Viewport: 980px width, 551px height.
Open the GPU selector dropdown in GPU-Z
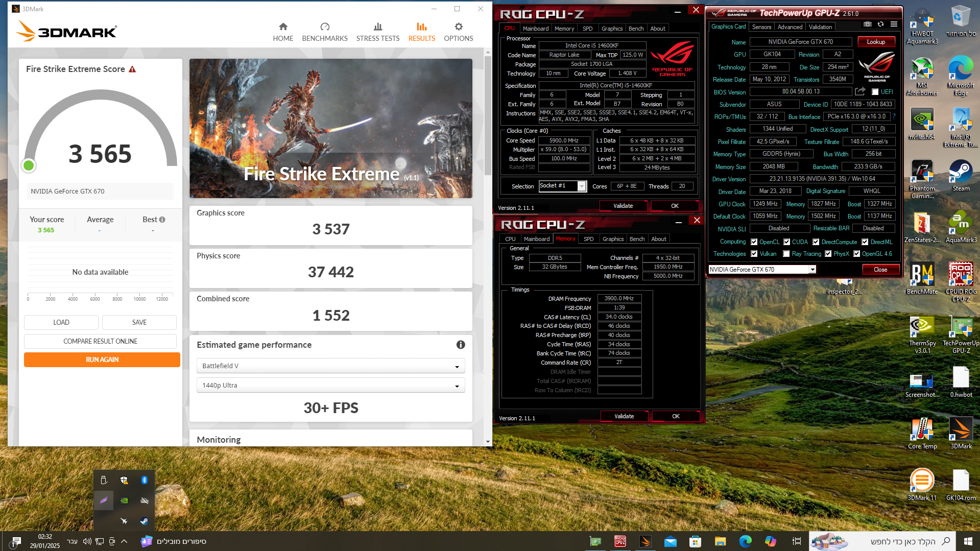point(762,270)
